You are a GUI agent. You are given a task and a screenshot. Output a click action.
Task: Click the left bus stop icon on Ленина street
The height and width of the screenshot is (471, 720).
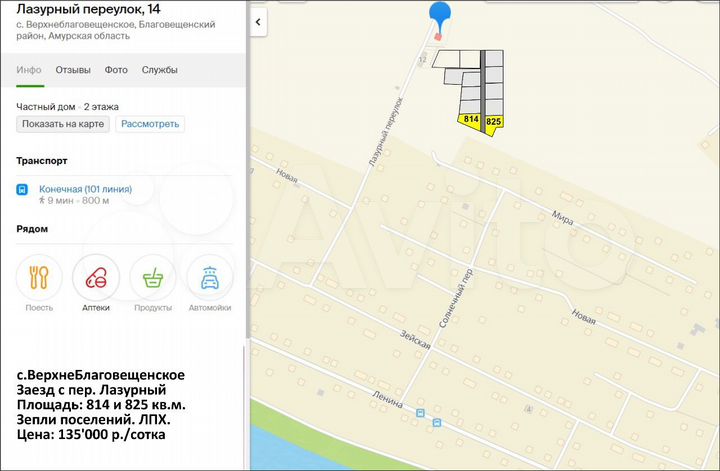click(x=420, y=412)
